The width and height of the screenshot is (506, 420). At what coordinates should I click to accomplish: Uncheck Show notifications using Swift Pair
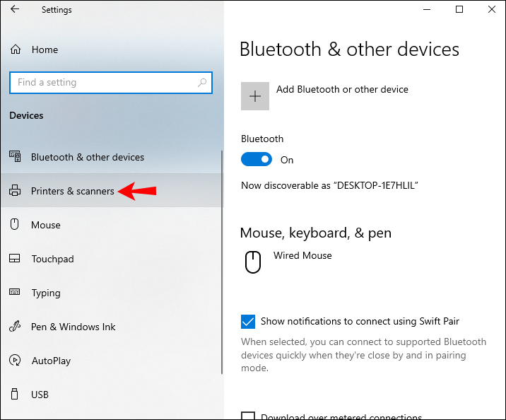point(248,322)
